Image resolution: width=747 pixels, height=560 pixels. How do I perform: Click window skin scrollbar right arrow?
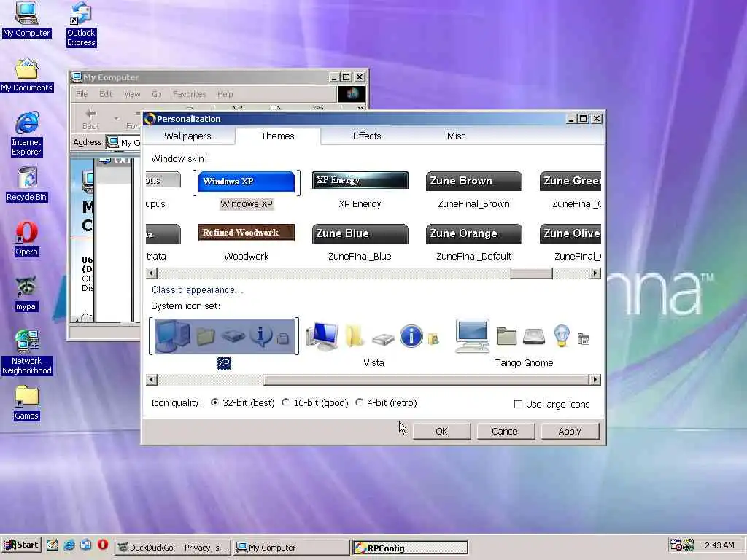(595, 273)
